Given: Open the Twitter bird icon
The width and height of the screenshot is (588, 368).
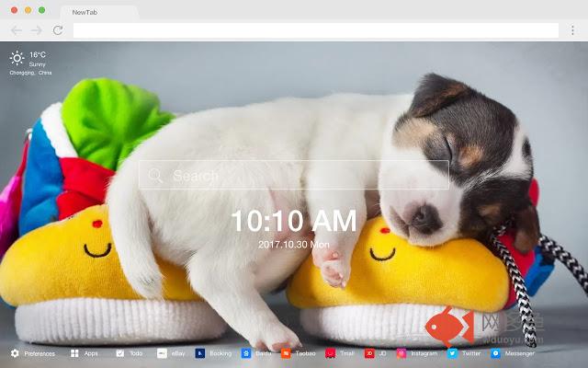Looking at the screenshot, I should pos(452,353).
